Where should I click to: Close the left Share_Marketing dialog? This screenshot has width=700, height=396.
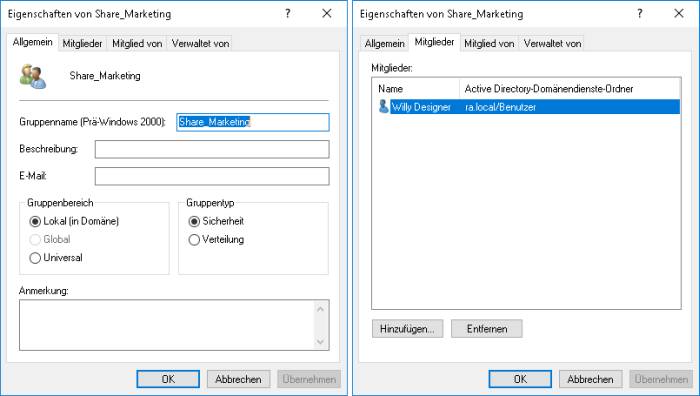[x=327, y=13]
